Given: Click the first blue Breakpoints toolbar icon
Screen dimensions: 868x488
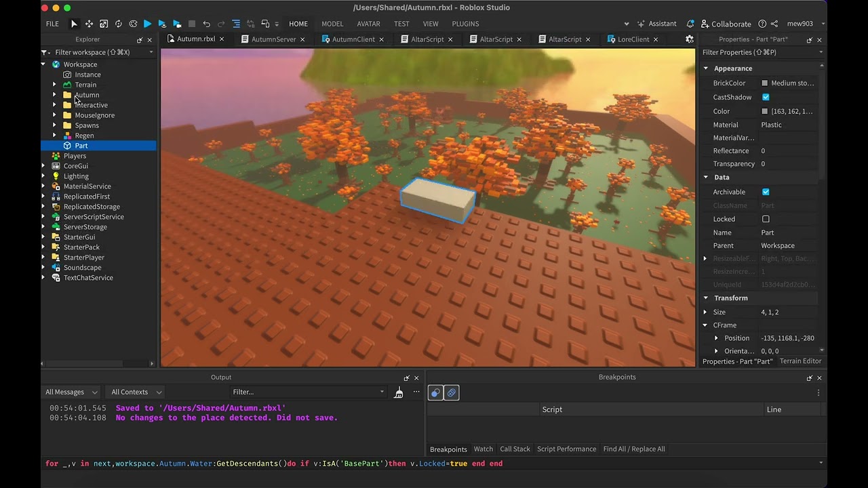Looking at the screenshot, I should coord(435,392).
